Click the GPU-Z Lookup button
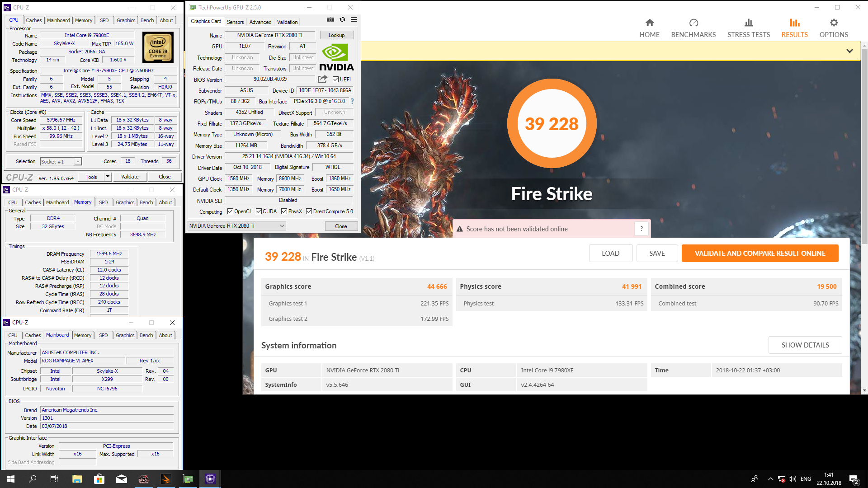The image size is (868, 488). (336, 35)
